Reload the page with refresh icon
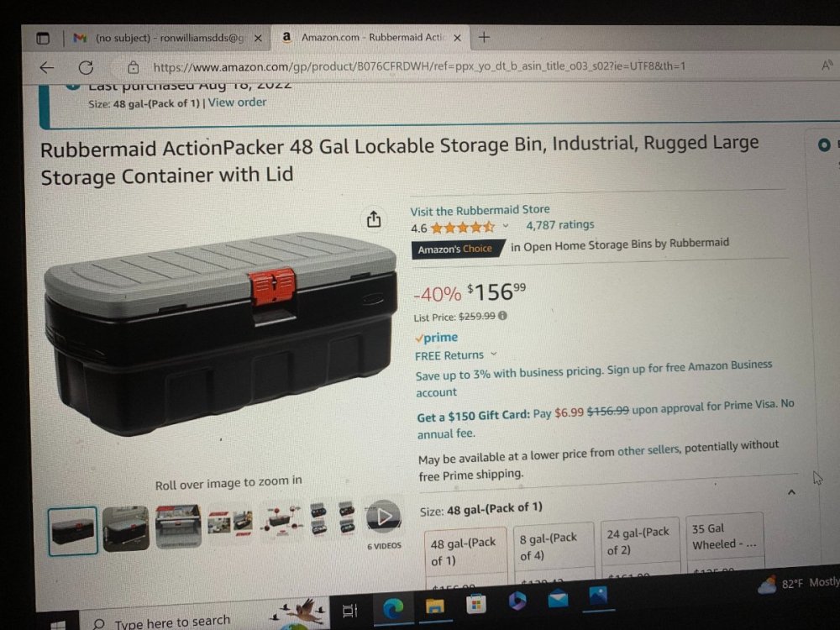Viewport: 840px width, 630px height. point(86,67)
